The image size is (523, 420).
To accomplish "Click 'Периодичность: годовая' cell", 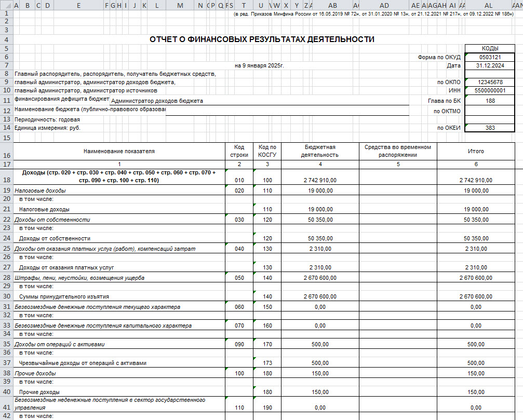I will pos(47,119).
